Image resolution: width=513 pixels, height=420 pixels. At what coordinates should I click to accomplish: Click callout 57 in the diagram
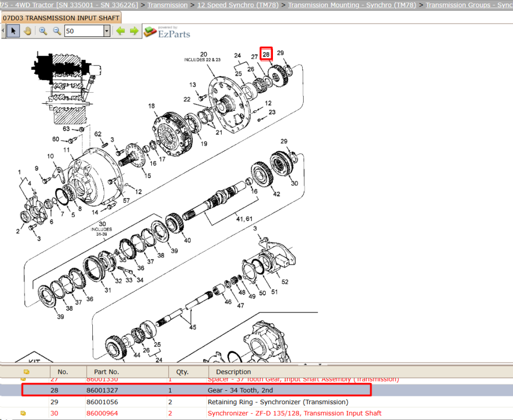point(126,200)
